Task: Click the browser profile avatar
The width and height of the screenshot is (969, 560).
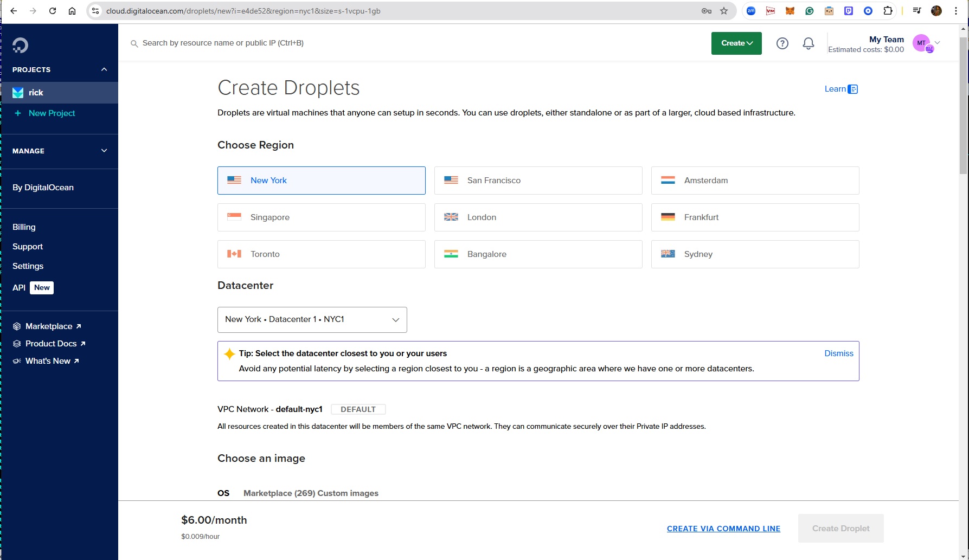Action: (x=936, y=11)
